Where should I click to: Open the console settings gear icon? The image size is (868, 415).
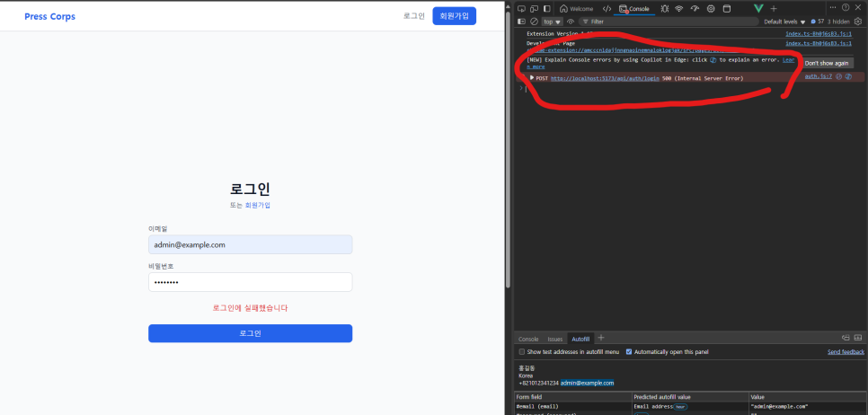tap(858, 22)
